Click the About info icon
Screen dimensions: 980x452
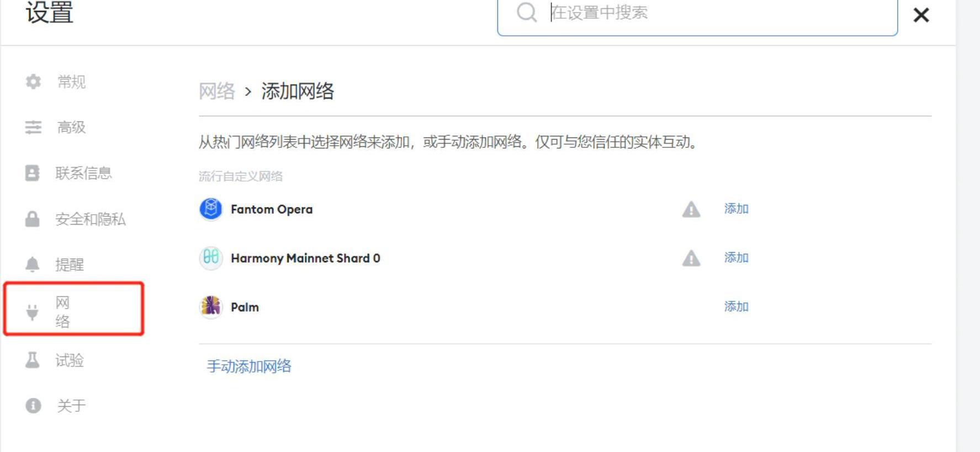[x=33, y=406]
